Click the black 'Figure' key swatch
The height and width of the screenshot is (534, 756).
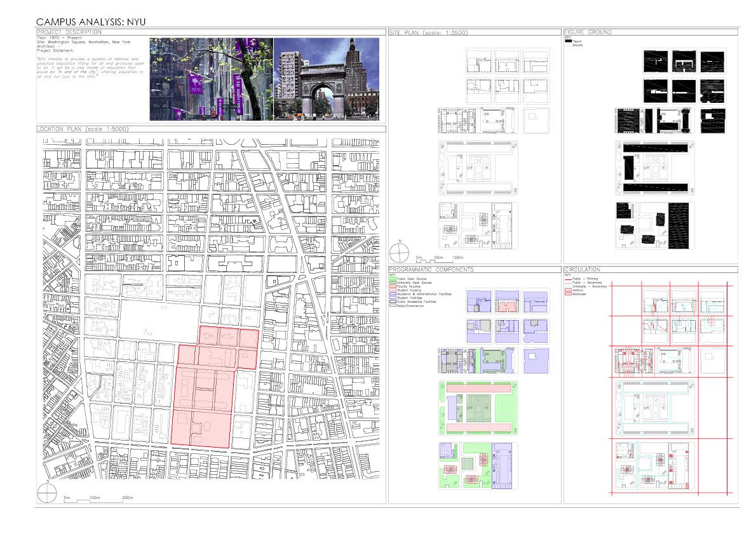click(x=568, y=41)
